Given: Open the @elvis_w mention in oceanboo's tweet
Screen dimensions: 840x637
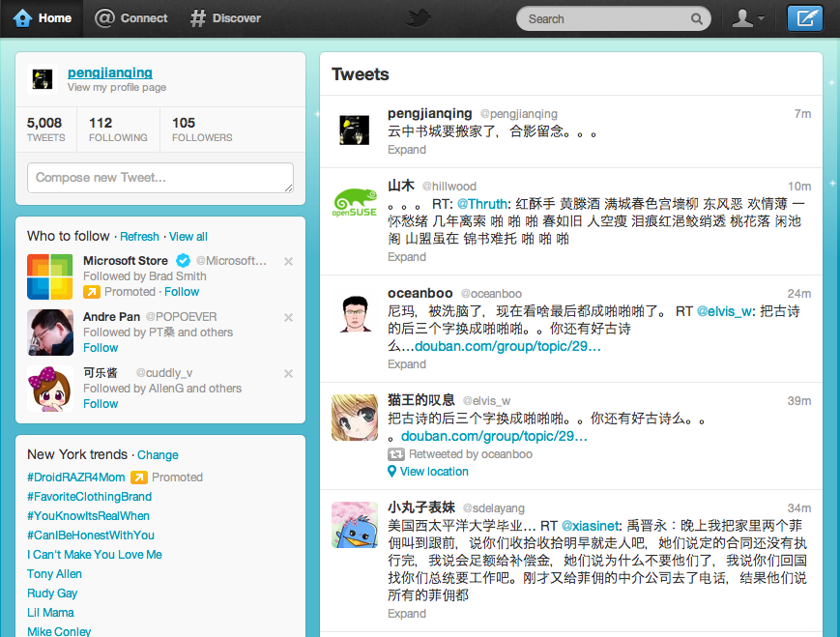Looking at the screenshot, I should click(x=725, y=310).
